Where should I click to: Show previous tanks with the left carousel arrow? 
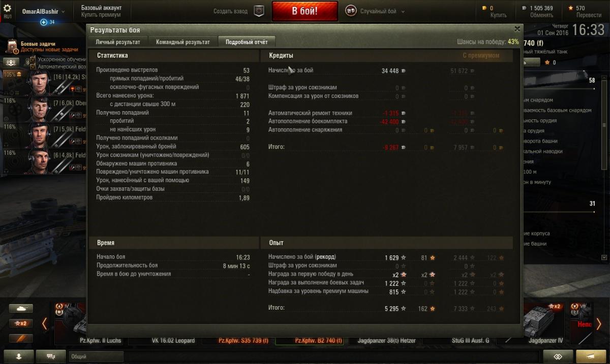point(44,323)
